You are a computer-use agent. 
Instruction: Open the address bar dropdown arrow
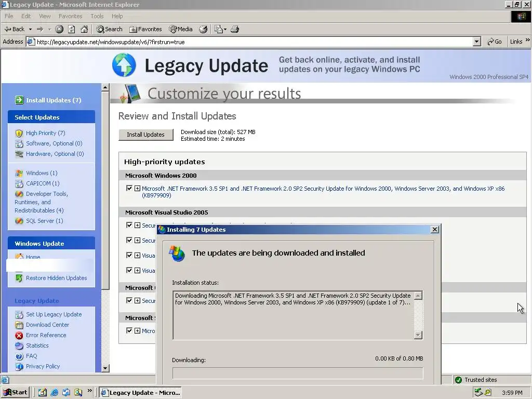477,42
